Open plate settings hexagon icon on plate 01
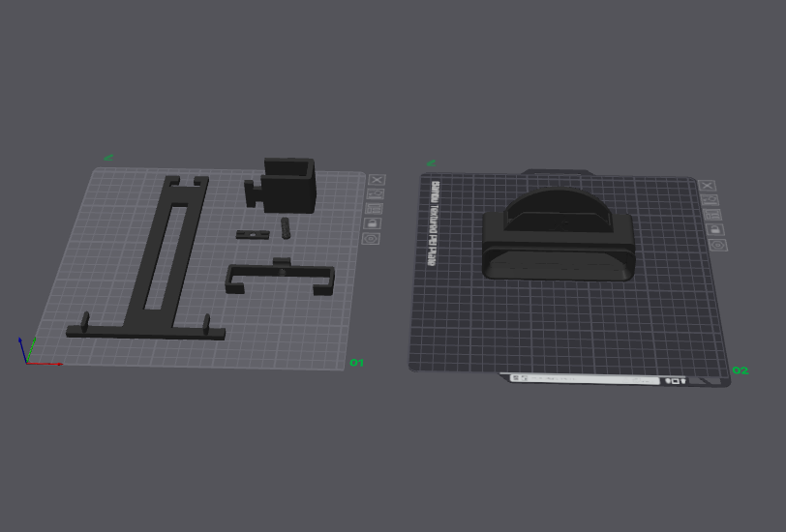This screenshot has height=532, width=786. pos(371,239)
